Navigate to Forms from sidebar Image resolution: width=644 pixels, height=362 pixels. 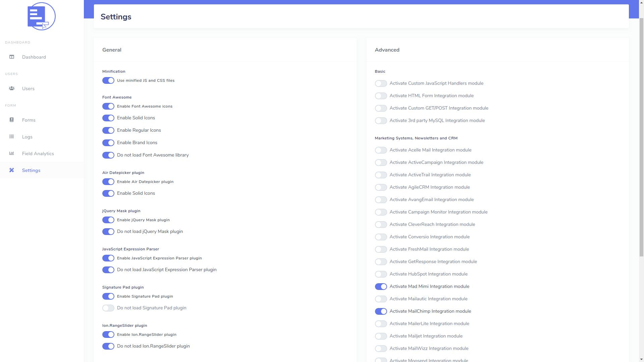click(29, 120)
